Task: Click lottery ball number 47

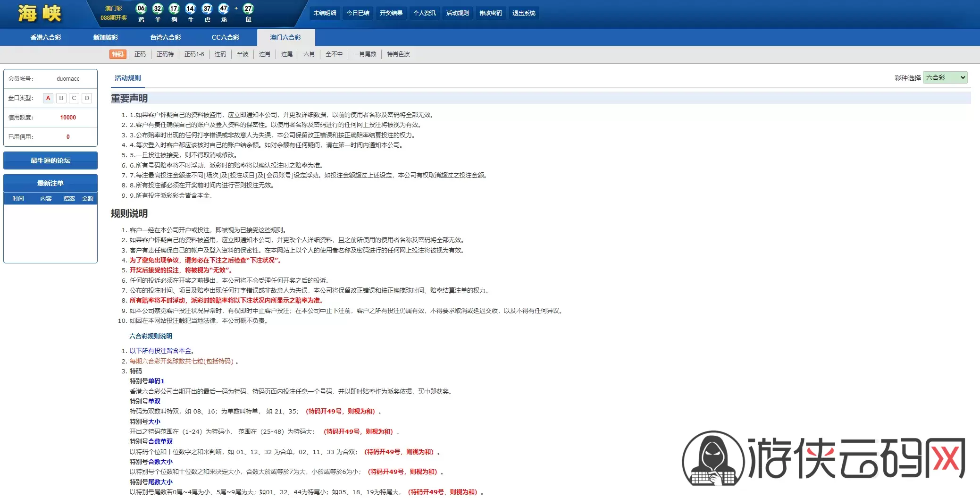Action: pyautogui.click(x=224, y=8)
